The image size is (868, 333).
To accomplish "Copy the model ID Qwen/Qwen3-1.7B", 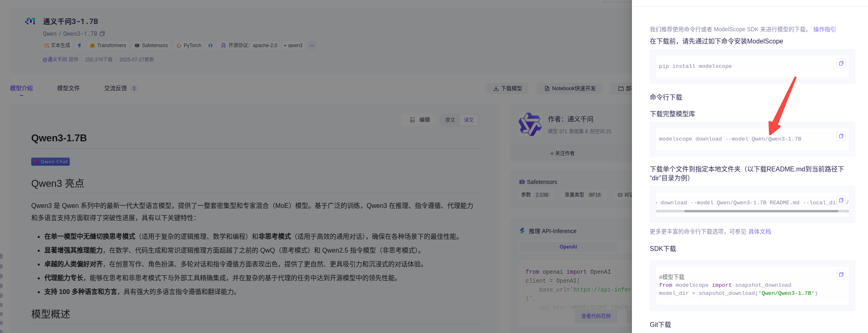I will pos(102,34).
